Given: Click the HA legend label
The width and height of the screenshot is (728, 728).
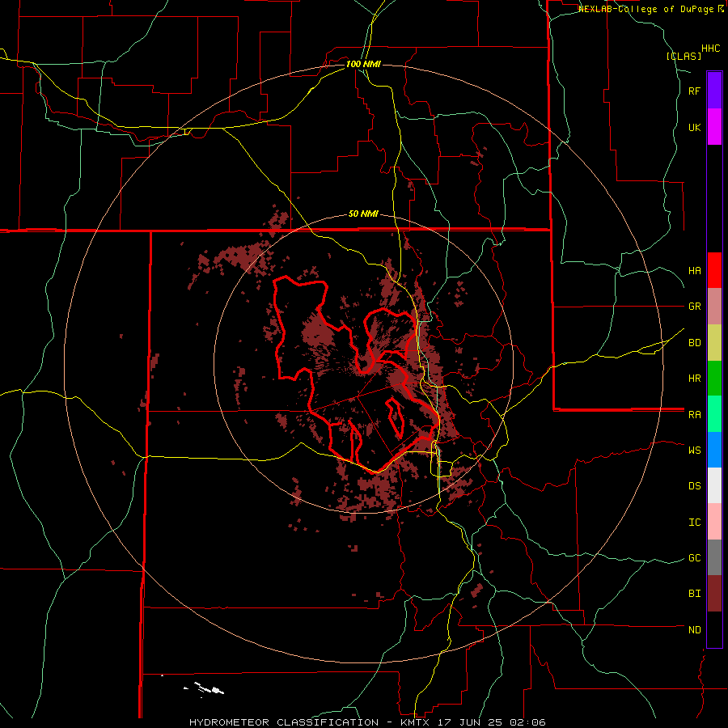Looking at the screenshot, I should coord(694,270).
